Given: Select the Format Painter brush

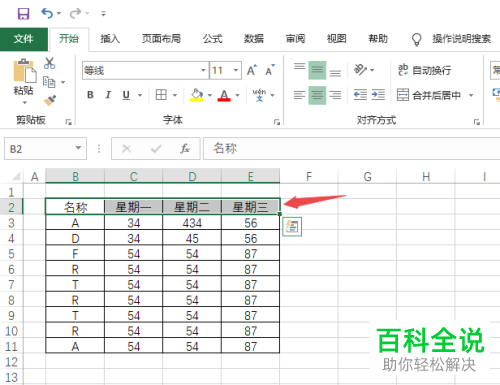Looking at the screenshot, I should 50,100.
